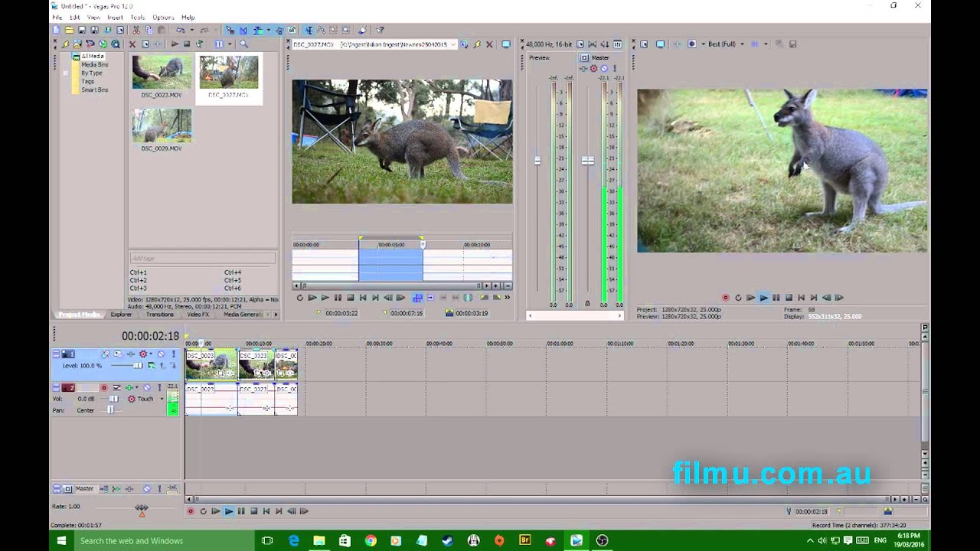The width and height of the screenshot is (980, 551).
Task: Open the Insert menu
Action: [x=115, y=17]
